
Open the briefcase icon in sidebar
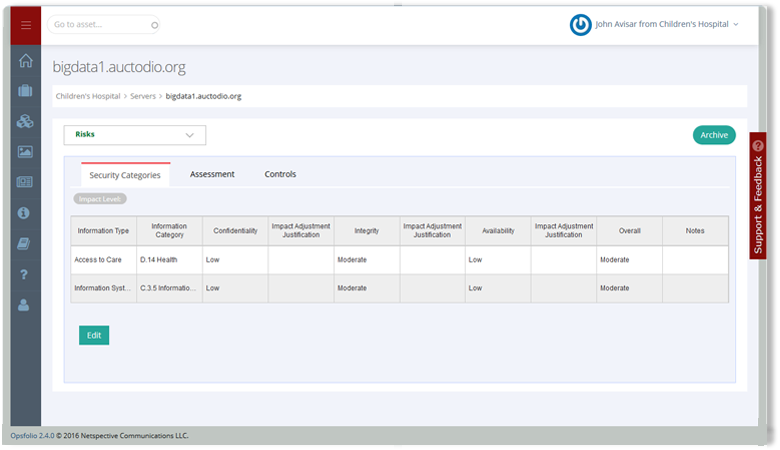(x=26, y=91)
